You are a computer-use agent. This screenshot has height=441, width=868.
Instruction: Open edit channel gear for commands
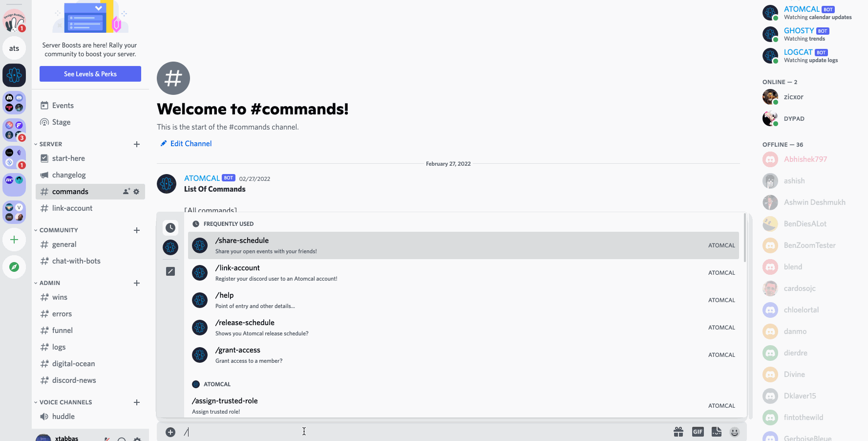coord(136,192)
